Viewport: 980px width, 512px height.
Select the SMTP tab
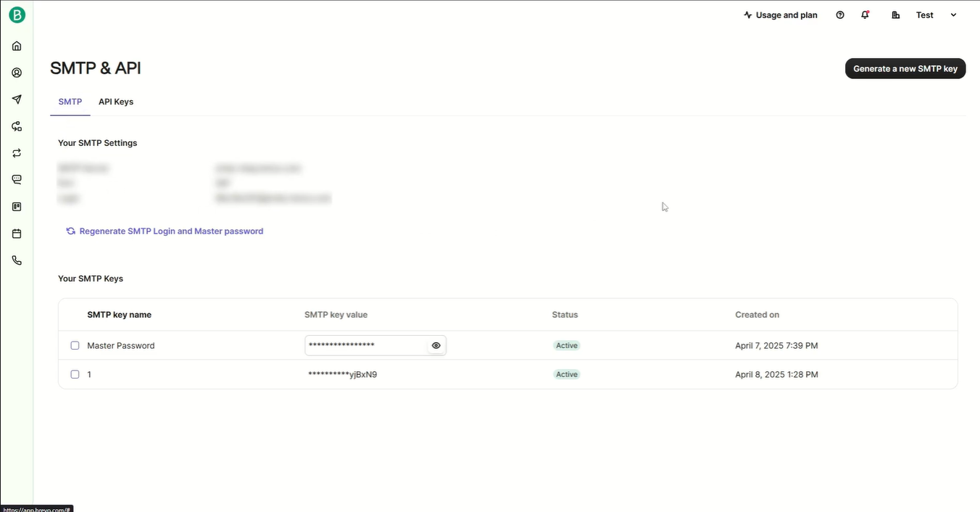coord(70,102)
